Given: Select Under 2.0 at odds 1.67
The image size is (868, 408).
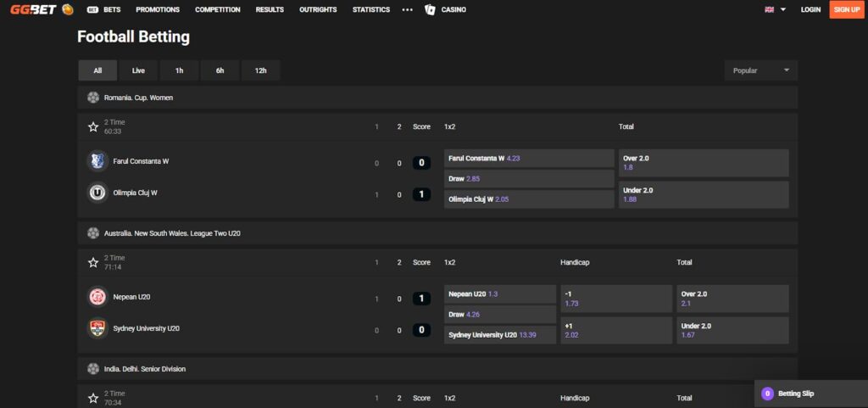Looking at the screenshot, I should (x=733, y=331).
